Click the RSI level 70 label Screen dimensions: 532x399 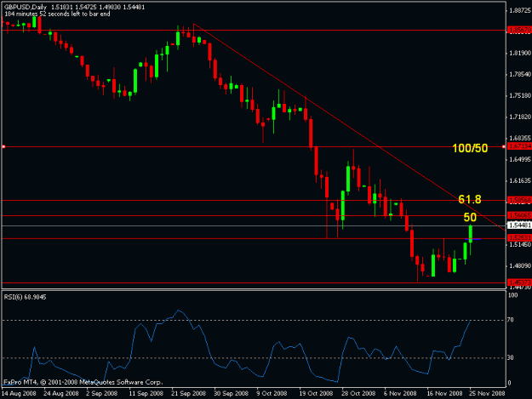511,320
